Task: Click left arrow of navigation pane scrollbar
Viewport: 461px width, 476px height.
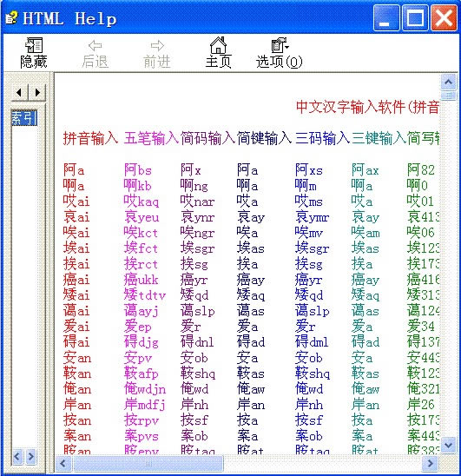Action: (x=17, y=457)
